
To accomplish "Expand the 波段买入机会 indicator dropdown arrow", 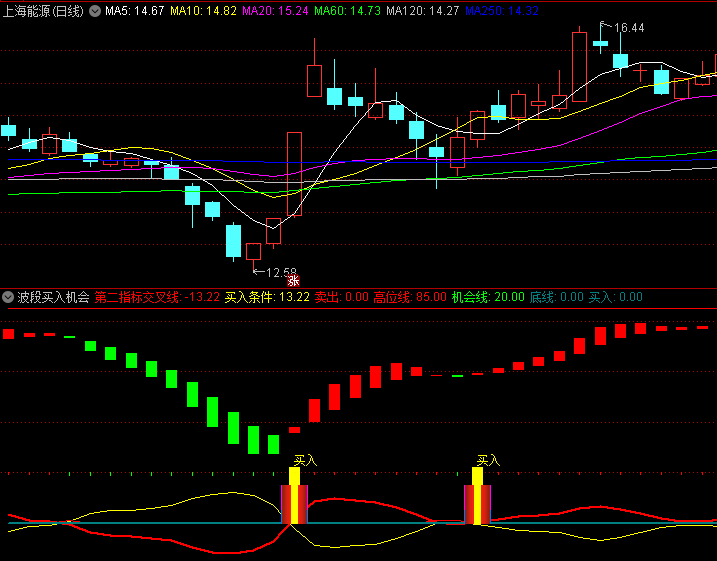I will pos(8,297).
